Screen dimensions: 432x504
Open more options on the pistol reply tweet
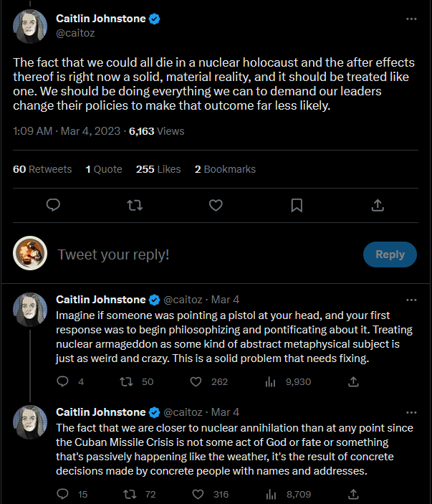tap(411, 300)
